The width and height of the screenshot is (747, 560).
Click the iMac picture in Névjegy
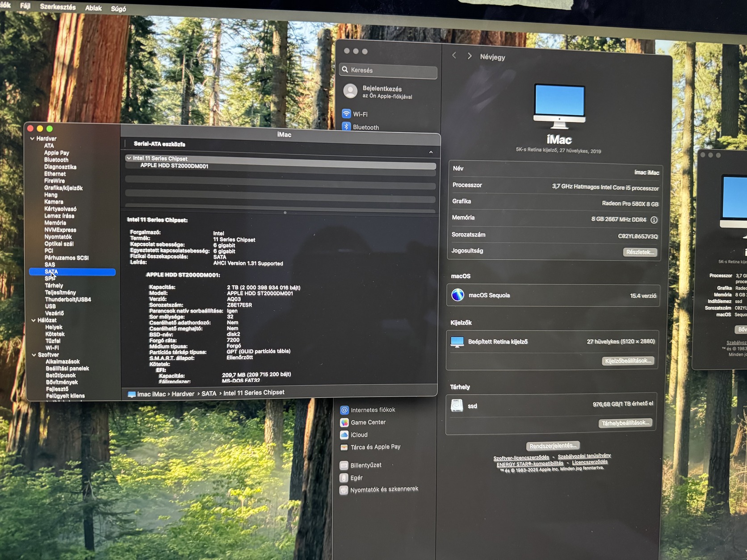(x=559, y=106)
